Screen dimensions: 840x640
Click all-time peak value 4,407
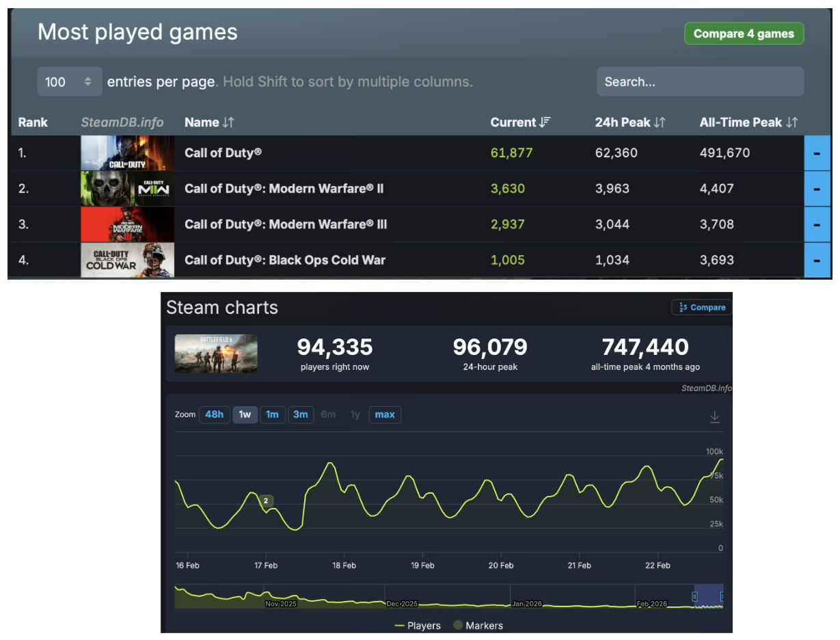717,188
